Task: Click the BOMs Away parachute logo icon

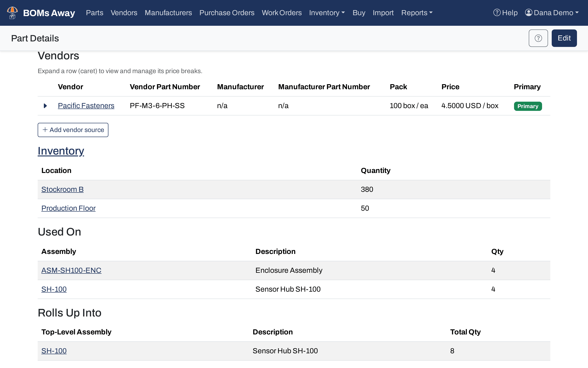Action: pyautogui.click(x=12, y=13)
